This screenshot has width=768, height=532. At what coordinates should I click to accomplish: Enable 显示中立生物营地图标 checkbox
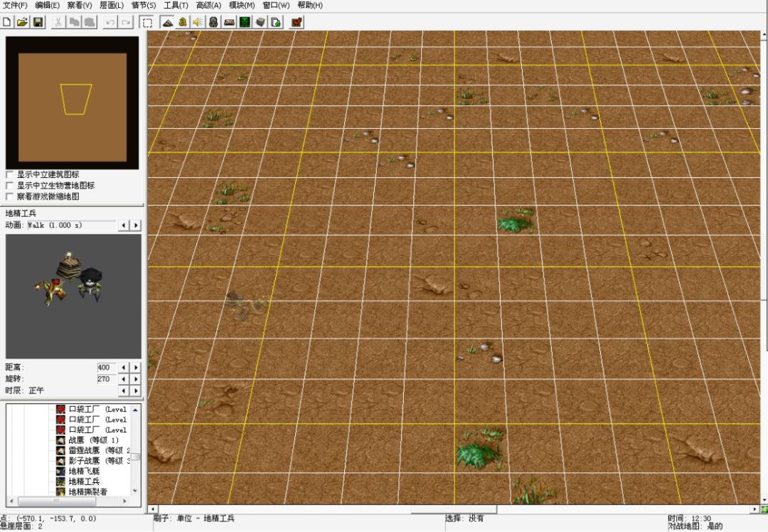point(9,186)
